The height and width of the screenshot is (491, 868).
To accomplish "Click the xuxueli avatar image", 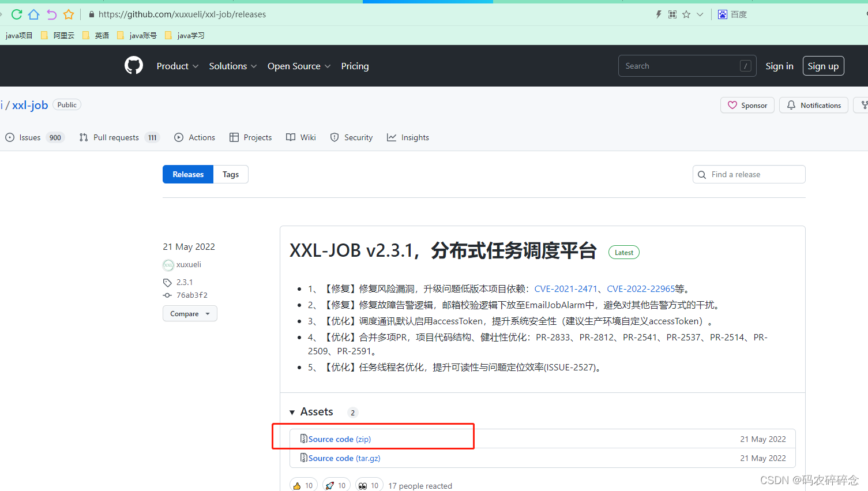I will pos(168,265).
